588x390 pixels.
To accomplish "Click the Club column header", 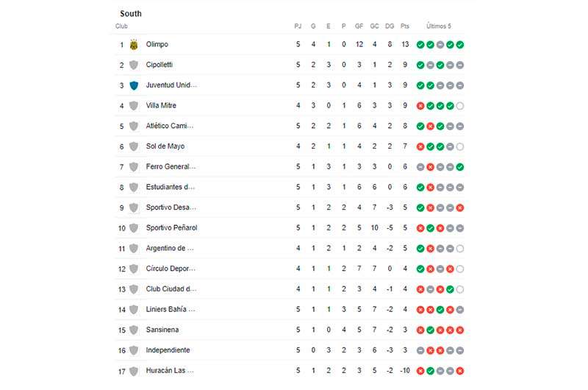I will [121, 26].
